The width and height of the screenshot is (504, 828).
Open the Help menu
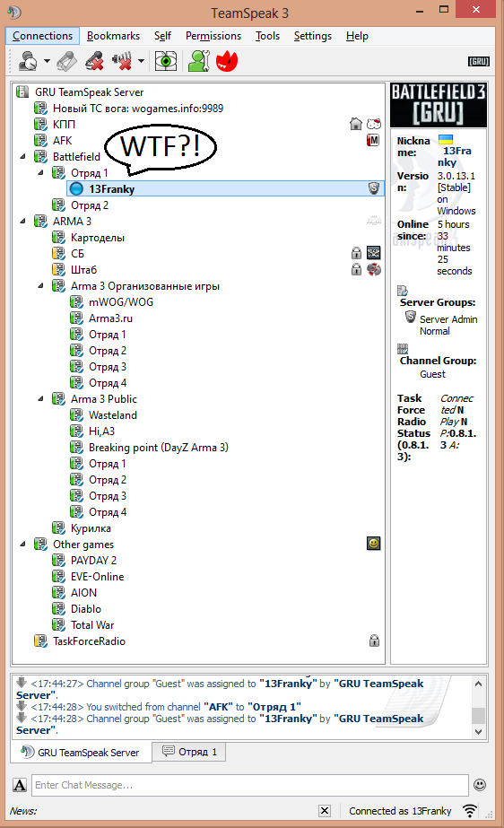pos(357,36)
